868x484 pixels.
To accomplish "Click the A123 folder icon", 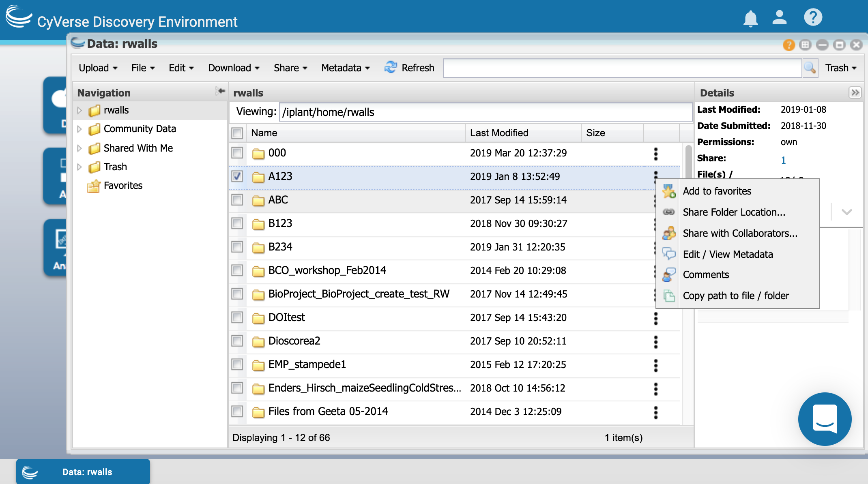I will (258, 177).
